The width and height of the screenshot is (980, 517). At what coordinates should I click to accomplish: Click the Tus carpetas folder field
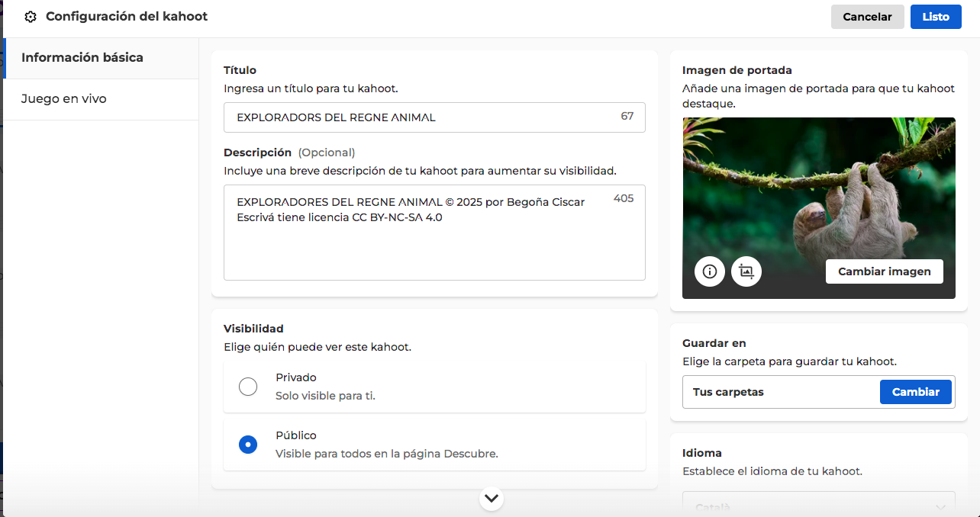point(779,392)
